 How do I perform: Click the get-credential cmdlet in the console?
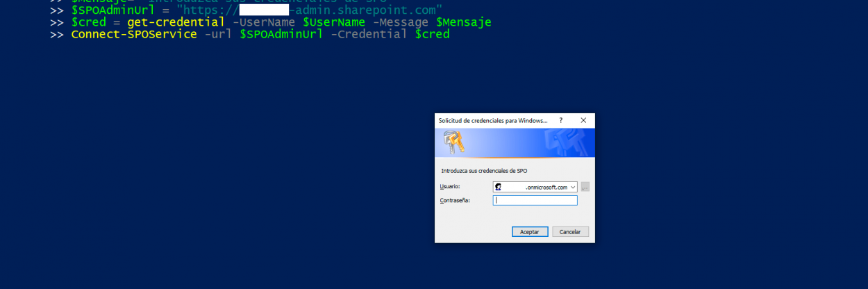[x=176, y=22]
